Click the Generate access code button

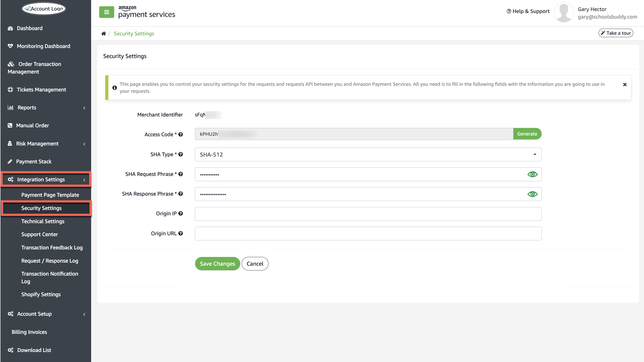coord(527,134)
